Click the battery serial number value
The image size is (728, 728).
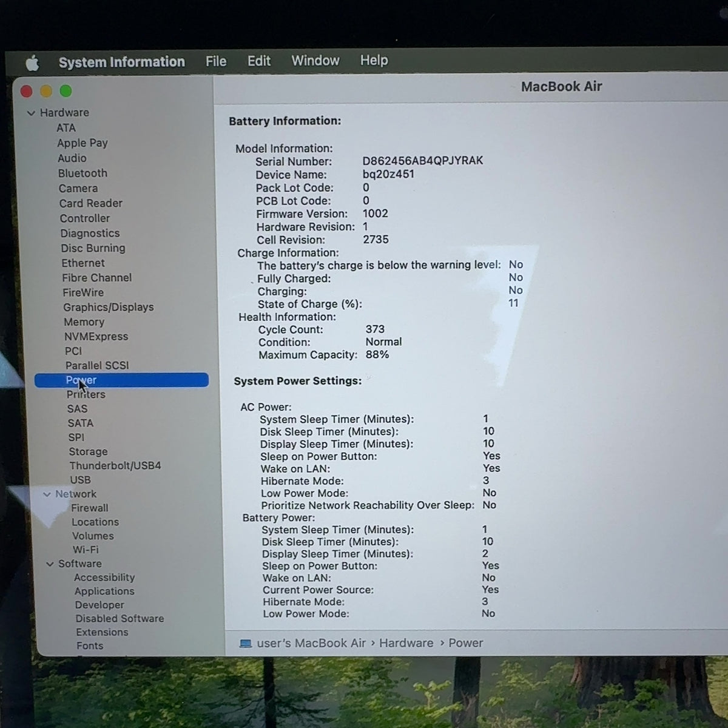point(423,161)
